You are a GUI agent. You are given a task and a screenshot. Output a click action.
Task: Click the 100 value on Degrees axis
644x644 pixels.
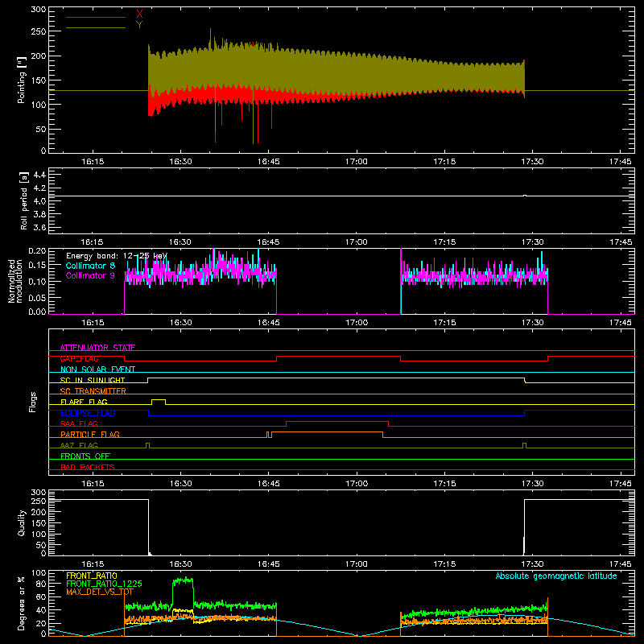pos(39,573)
